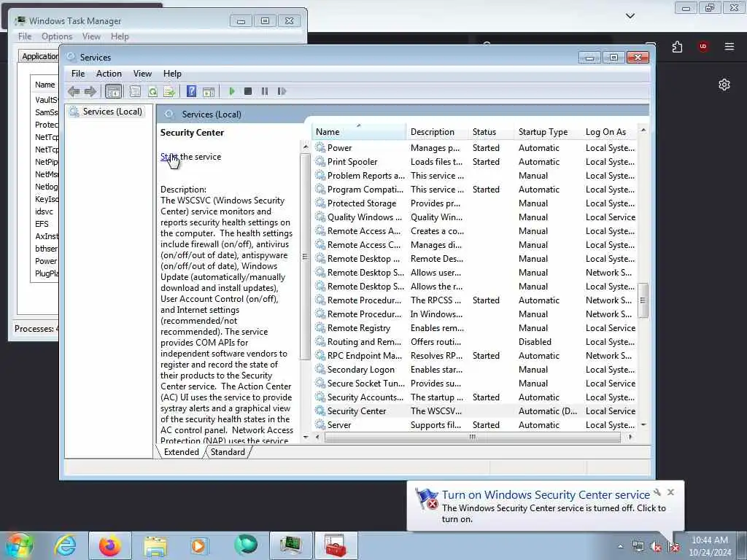Click the horizontal scrollbar right arrow
The image size is (747, 560).
(x=630, y=437)
